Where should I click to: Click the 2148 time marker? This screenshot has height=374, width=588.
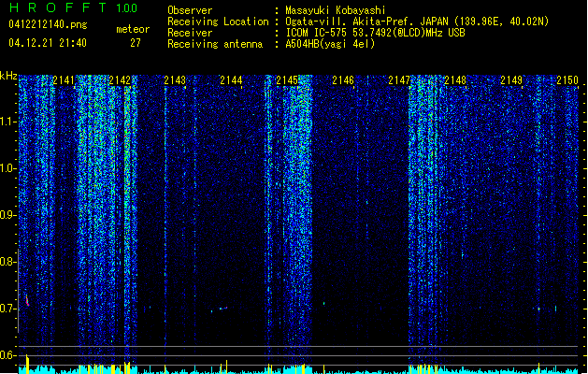(455, 80)
